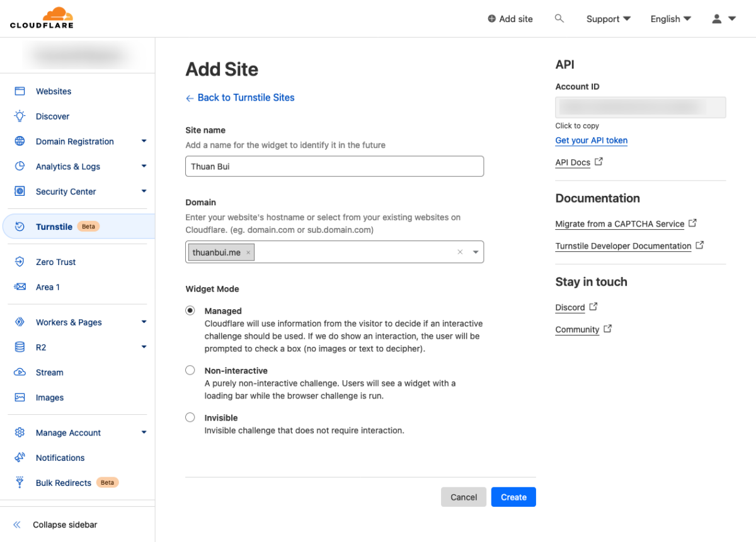Screen dimensions: 756x542
Task: Copy the Account ID by clicking it
Action: tap(640, 107)
